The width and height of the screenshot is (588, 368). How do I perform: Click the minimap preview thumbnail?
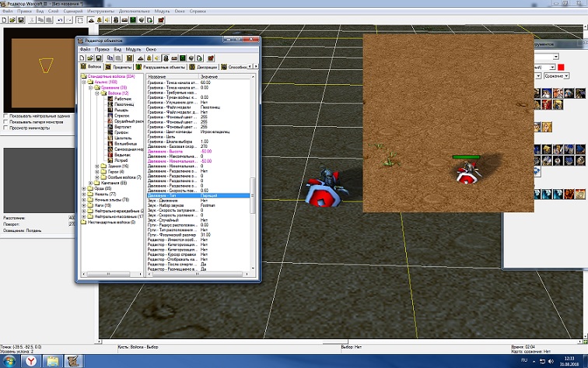point(46,71)
